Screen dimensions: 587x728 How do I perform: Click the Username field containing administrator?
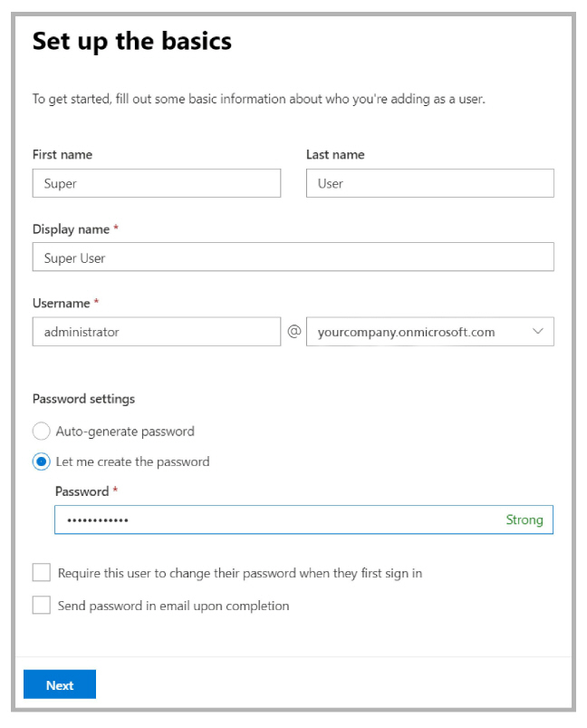coord(157,332)
